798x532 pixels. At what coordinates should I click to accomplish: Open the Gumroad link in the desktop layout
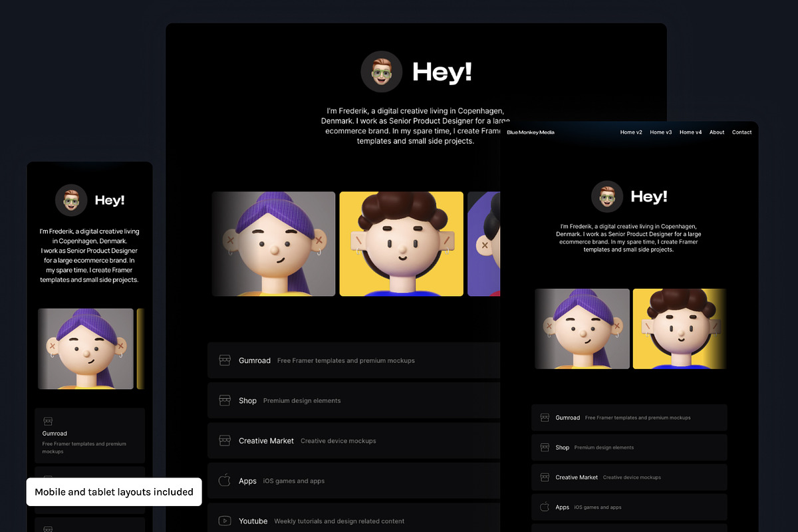[x=354, y=360]
